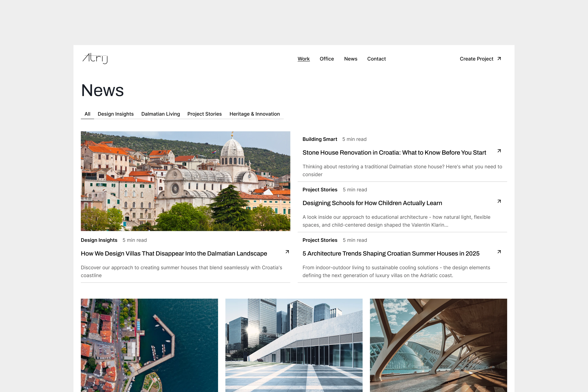The height and width of the screenshot is (392, 588).
Task: Switch to the Design Insights tab
Action: click(115, 114)
